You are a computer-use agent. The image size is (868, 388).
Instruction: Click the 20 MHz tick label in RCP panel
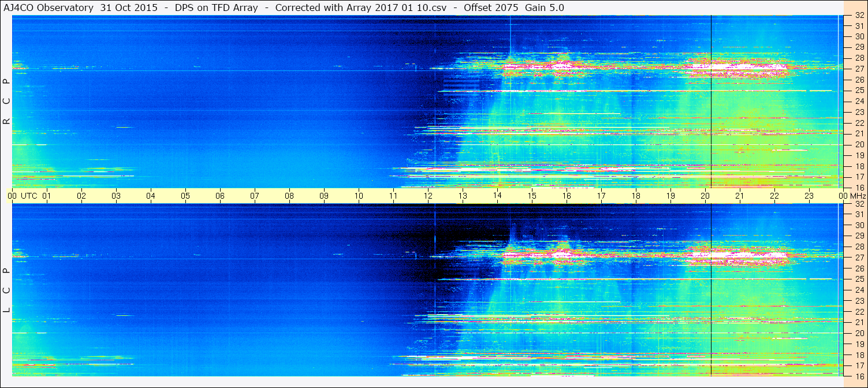pyautogui.click(x=859, y=144)
